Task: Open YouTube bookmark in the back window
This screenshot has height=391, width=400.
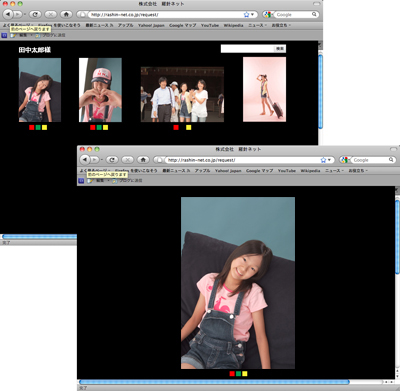Action: pos(210,25)
